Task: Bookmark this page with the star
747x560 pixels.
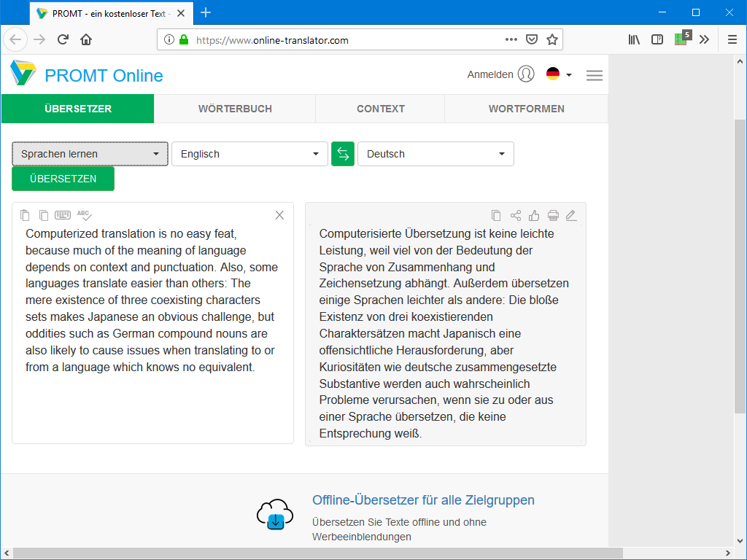Action: click(x=552, y=39)
